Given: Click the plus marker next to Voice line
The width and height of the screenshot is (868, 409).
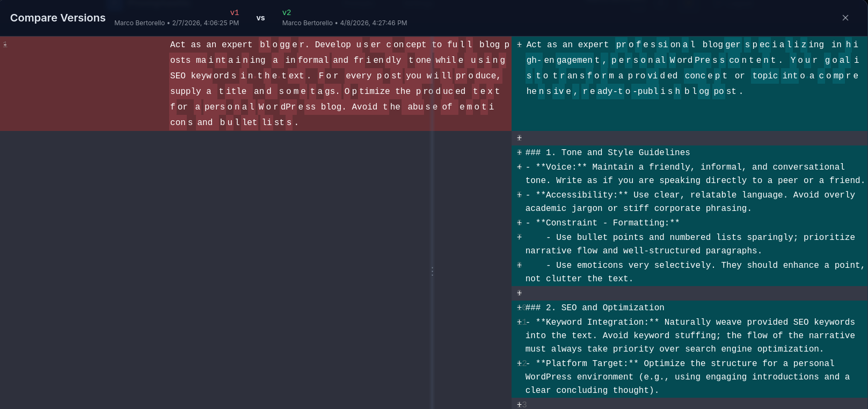Looking at the screenshot, I should coord(519,167).
